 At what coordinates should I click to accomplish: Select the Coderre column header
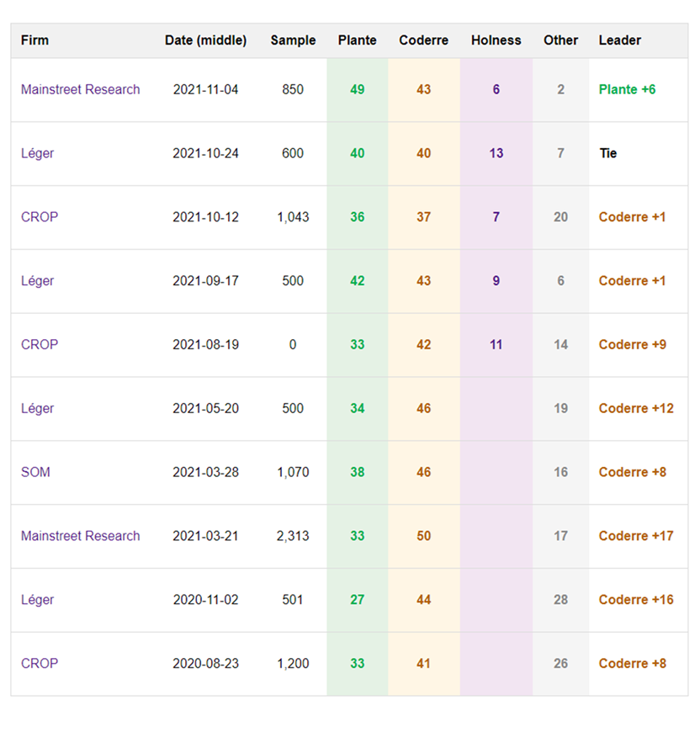coord(423,40)
